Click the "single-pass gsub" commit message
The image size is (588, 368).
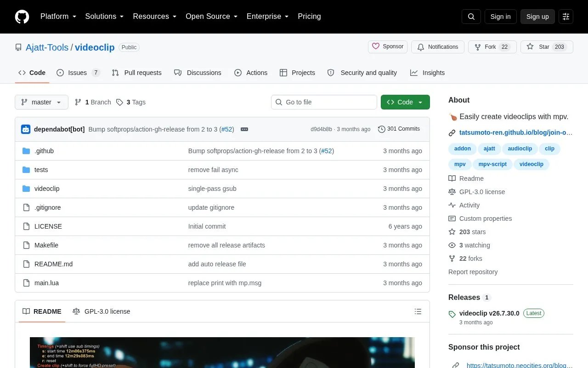(x=212, y=189)
